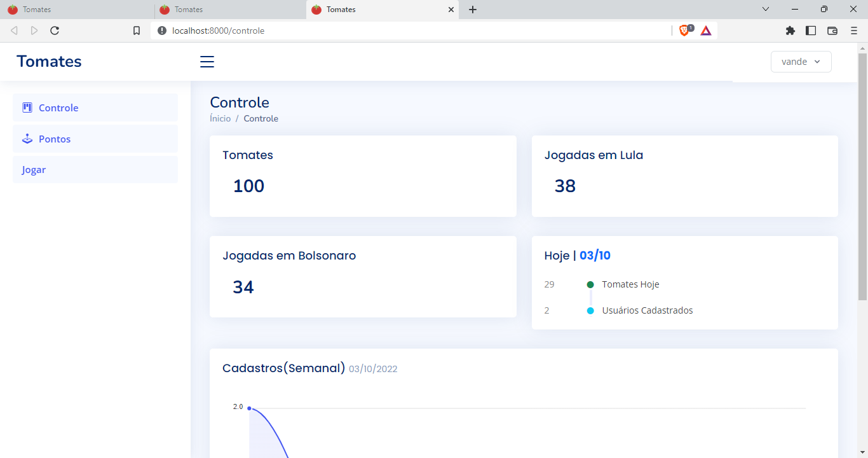
Task: Open Jogar in the sidebar menu
Action: [x=95, y=170]
